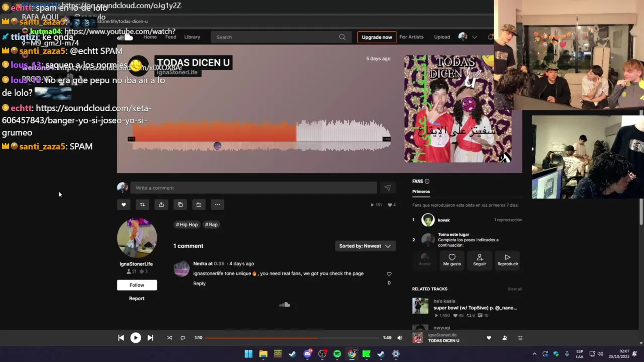The image size is (644, 362).
Task: Open the player bar track artwork thumbnail
Action: pos(418,338)
